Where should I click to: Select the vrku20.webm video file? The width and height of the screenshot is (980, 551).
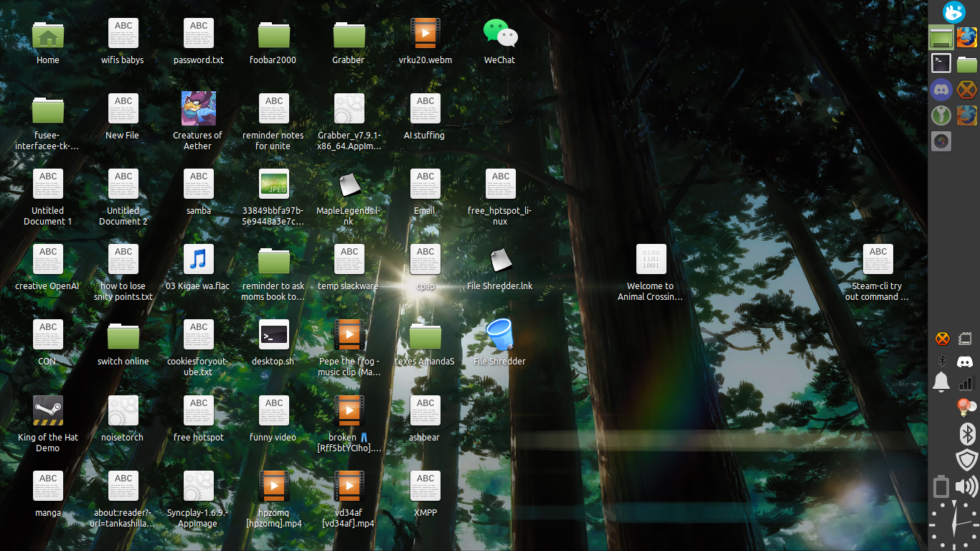[x=425, y=34]
